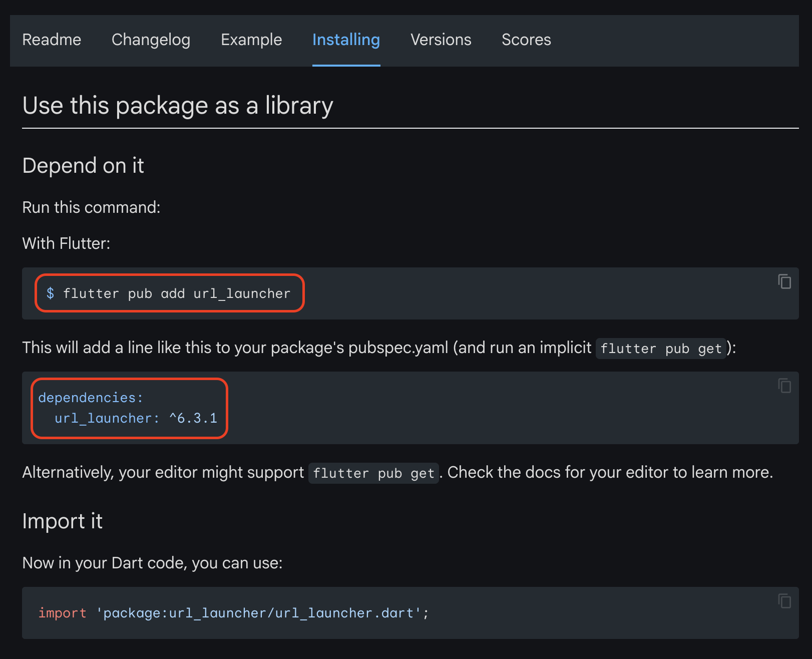Copy the flutter pub add command
Screen dimensions: 812x659
(784, 281)
